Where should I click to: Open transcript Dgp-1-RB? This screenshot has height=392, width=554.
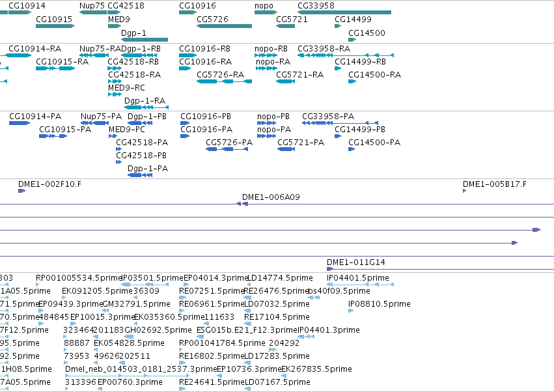point(141,48)
